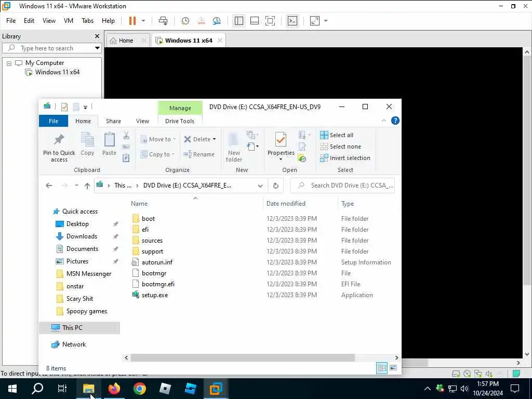This screenshot has width=532, height=399.
Task: Click the Copy ribbon button
Action: 87,144
